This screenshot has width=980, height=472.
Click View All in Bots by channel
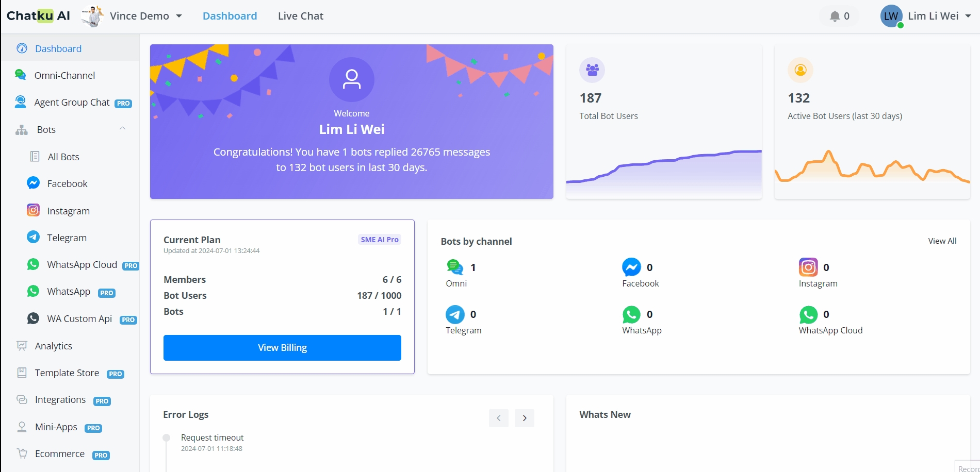click(942, 241)
